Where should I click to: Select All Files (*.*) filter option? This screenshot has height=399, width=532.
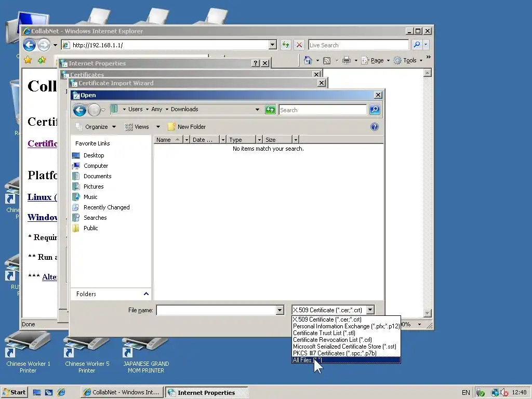pyautogui.click(x=346, y=360)
